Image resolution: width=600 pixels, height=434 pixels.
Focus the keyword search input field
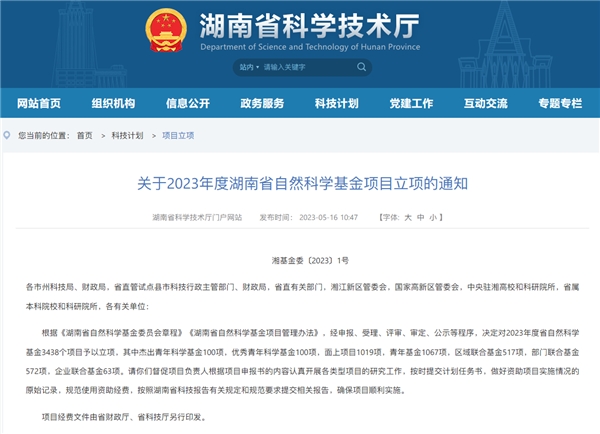tap(308, 67)
